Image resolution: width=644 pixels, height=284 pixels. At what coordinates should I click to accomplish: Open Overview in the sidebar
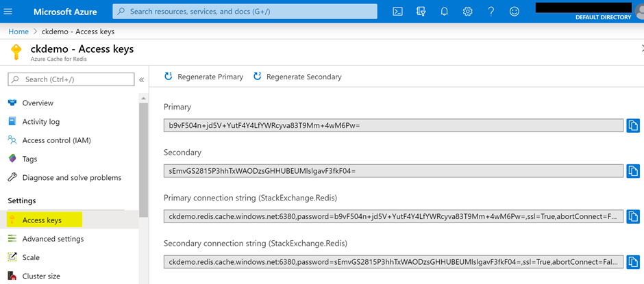(38, 103)
